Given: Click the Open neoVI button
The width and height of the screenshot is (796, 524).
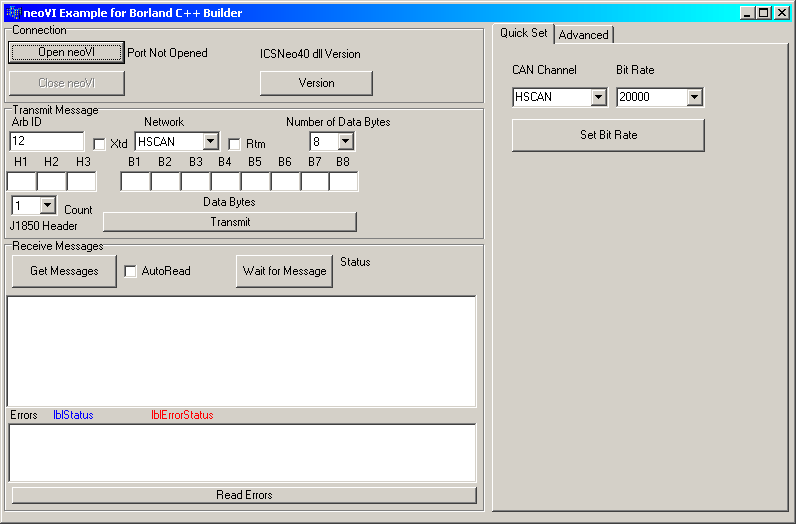Looking at the screenshot, I should coord(67,52).
